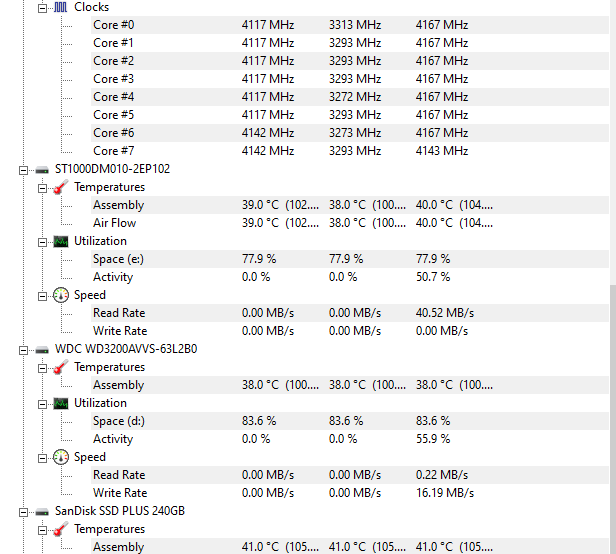Click Utilization graph icon under WDC drive

(x=61, y=404)
